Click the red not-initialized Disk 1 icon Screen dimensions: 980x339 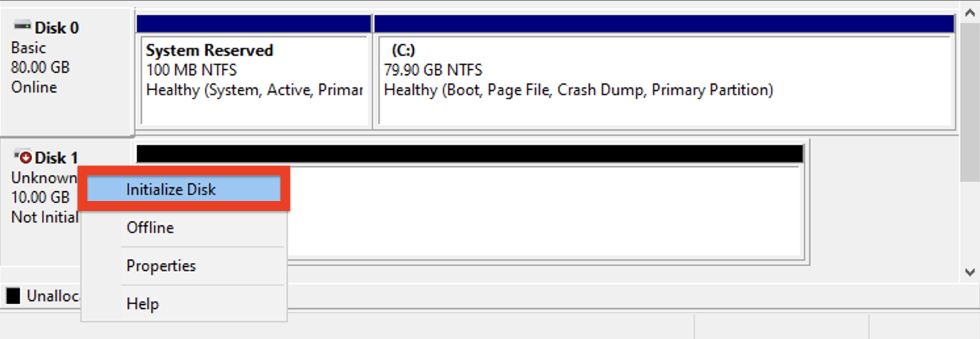24,158
